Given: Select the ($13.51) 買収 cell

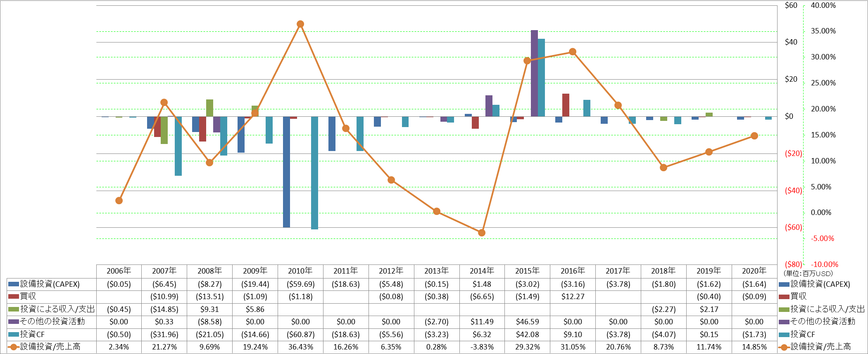Looking at the screenshot, I should pos(209,297).
